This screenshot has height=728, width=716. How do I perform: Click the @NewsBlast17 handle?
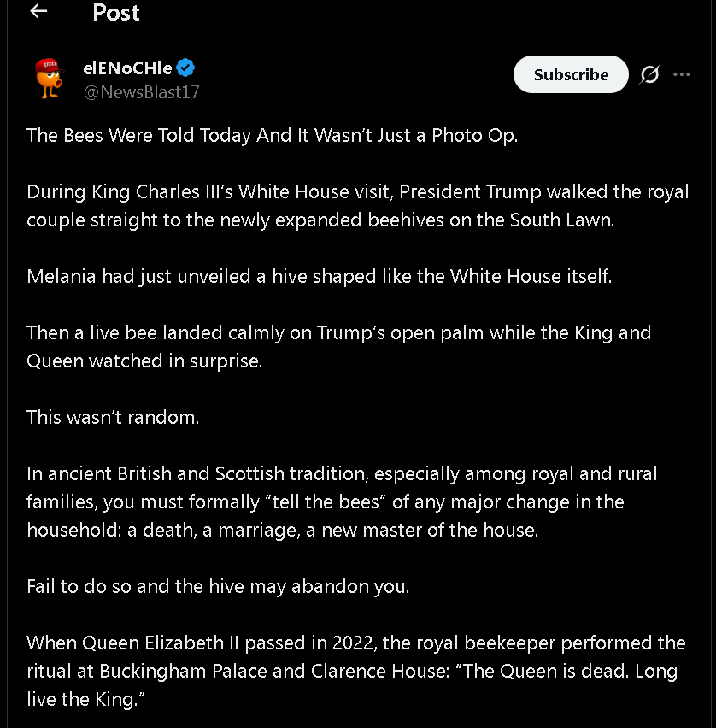pos(141,91)
